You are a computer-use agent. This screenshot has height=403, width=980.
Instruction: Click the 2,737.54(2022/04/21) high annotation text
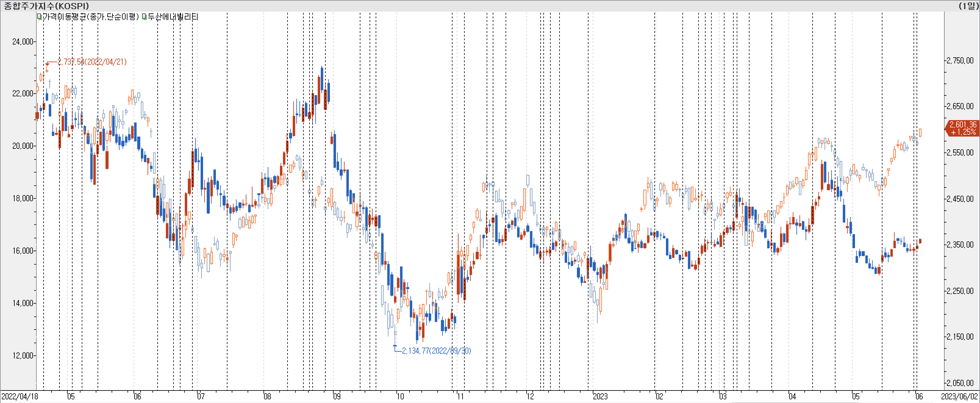coord(92,62)
